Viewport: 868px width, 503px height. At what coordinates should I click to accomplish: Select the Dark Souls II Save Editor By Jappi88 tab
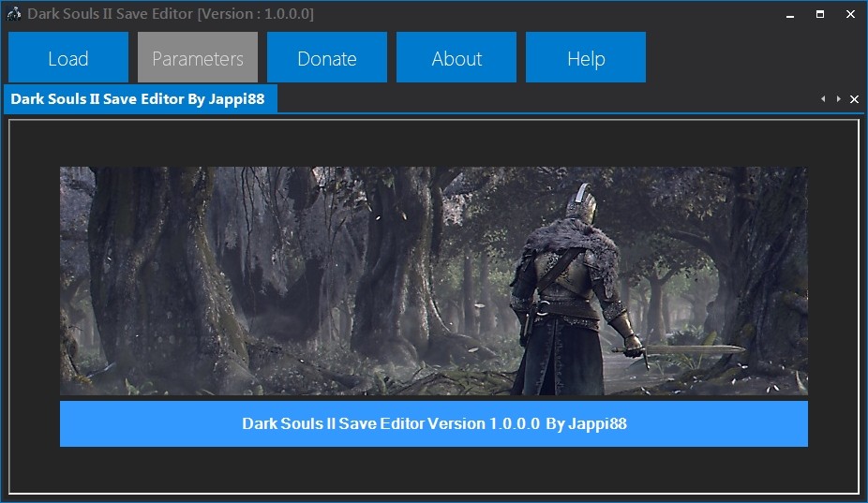140,99
